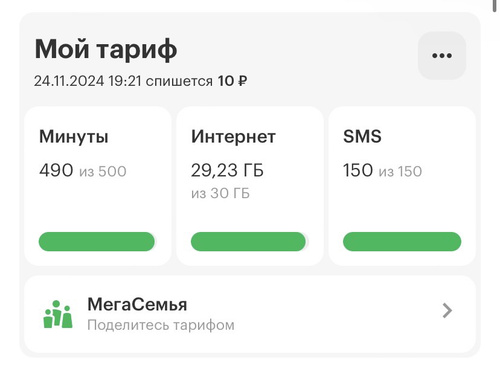This screenshot has height=377, width=500.
Task: Open the Интернет usage card
Action: pos(250,186)
